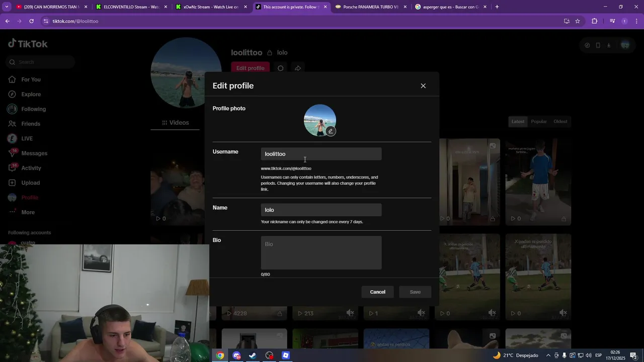The height and width of the screenshot is (362, 644).
Task: Click the TikTok search box
Action: tap(41, 62)
